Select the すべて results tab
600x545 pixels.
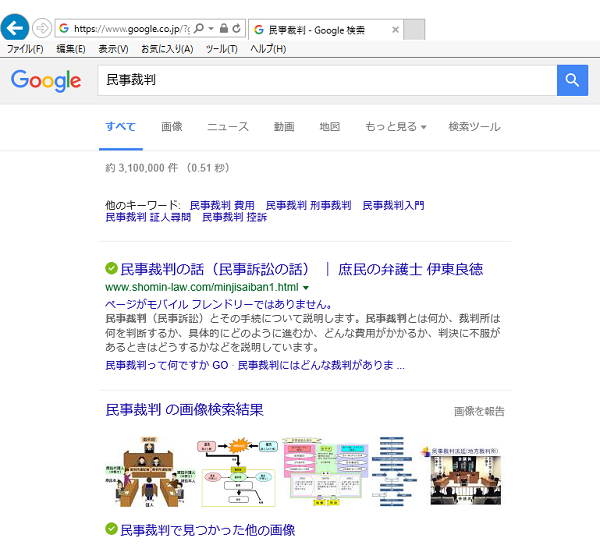point(121,127)
